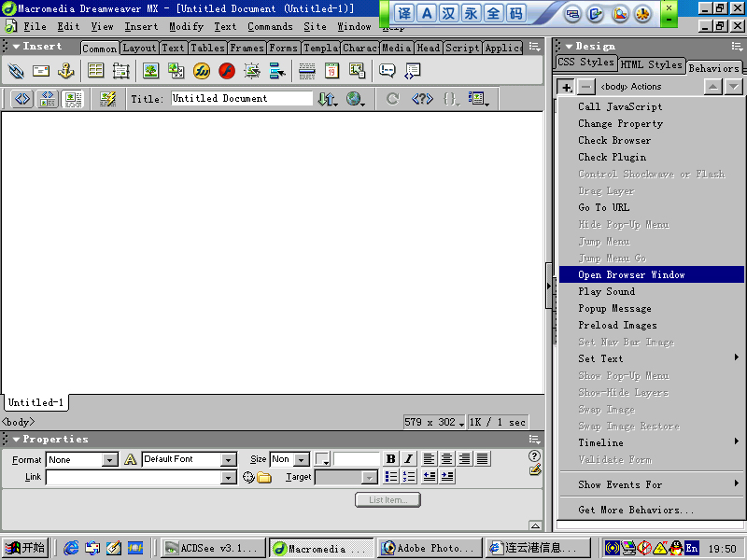
Task: Align text right
Action: click(x=464, y=458)
